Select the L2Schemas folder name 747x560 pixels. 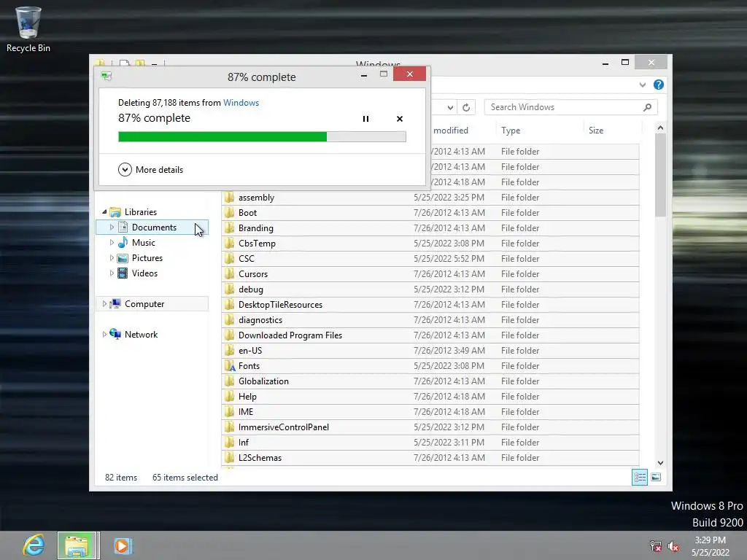tap(260, 458)
